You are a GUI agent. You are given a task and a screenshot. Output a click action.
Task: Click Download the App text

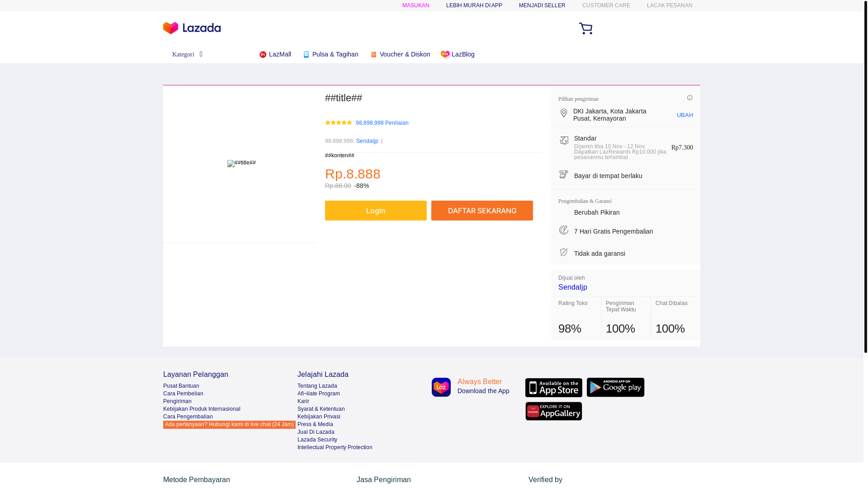(x=483, y=391)
